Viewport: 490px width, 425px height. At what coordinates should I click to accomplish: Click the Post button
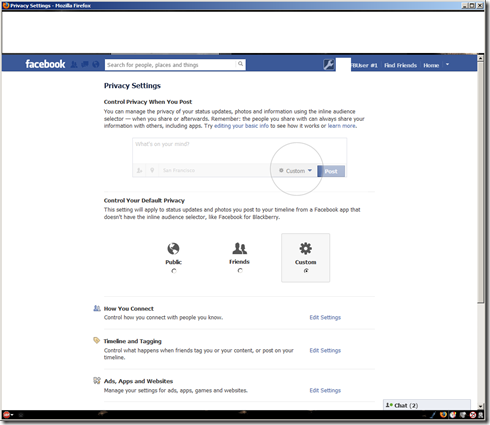(x=331, y=171)
